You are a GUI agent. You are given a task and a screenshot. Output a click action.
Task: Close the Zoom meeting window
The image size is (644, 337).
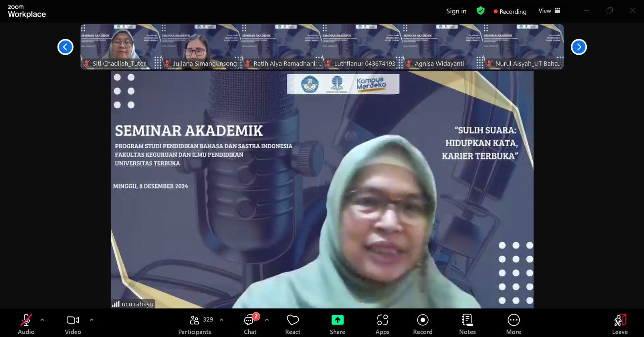pyautogui.click(x=633, y=10)
